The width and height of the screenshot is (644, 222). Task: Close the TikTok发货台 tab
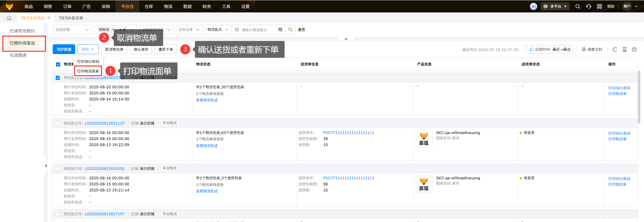click(x=49, y=17)
